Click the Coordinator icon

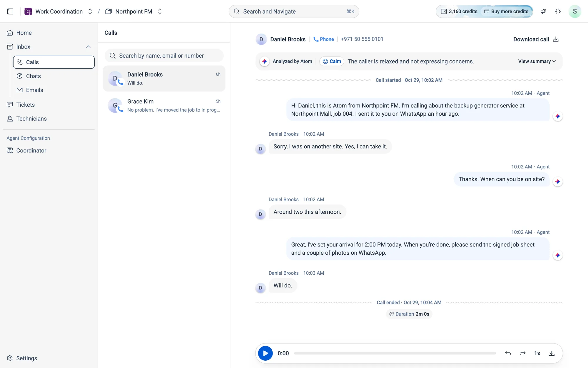click(10, 150)
